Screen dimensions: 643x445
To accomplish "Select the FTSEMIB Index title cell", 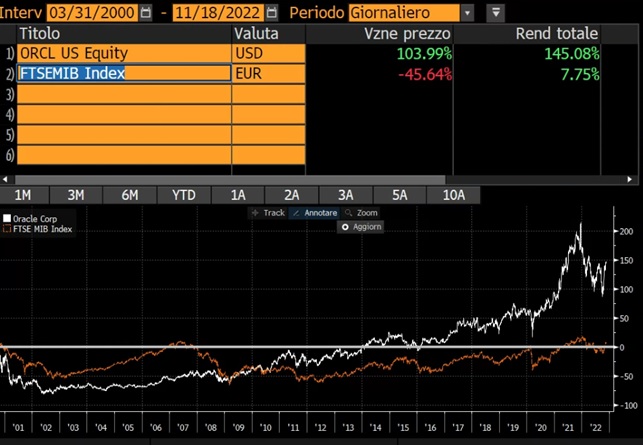I will coord(124,73).
